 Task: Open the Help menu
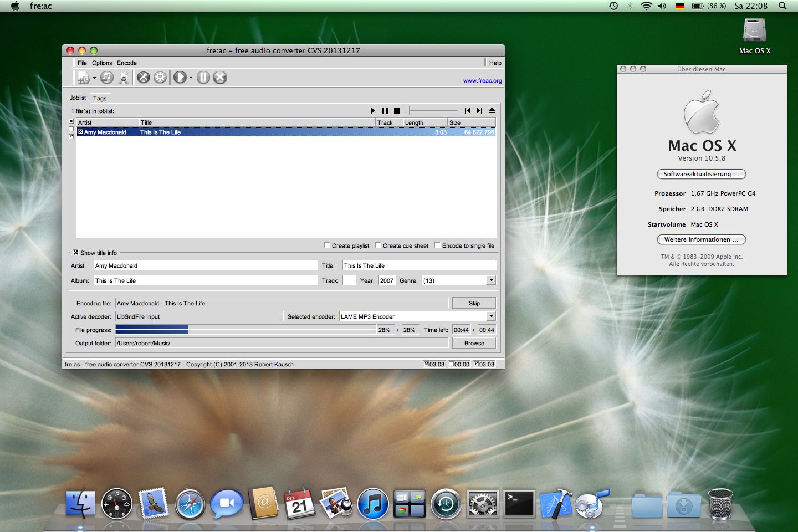coord(495,63)
